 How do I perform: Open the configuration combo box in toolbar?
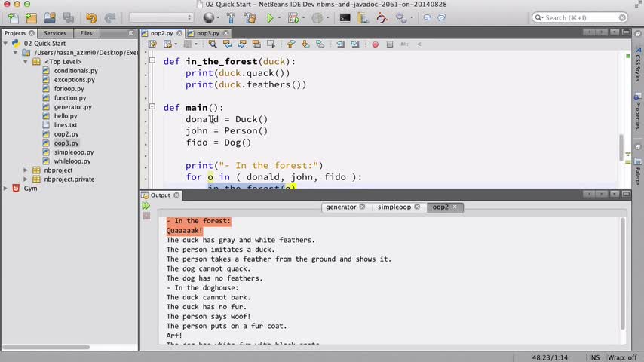coord(161,17)
